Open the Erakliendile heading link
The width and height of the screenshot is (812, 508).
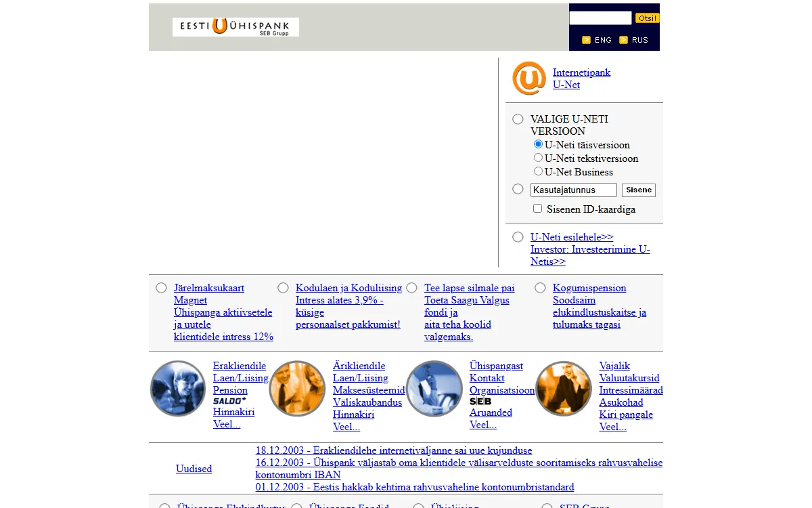tap(240, 366)
